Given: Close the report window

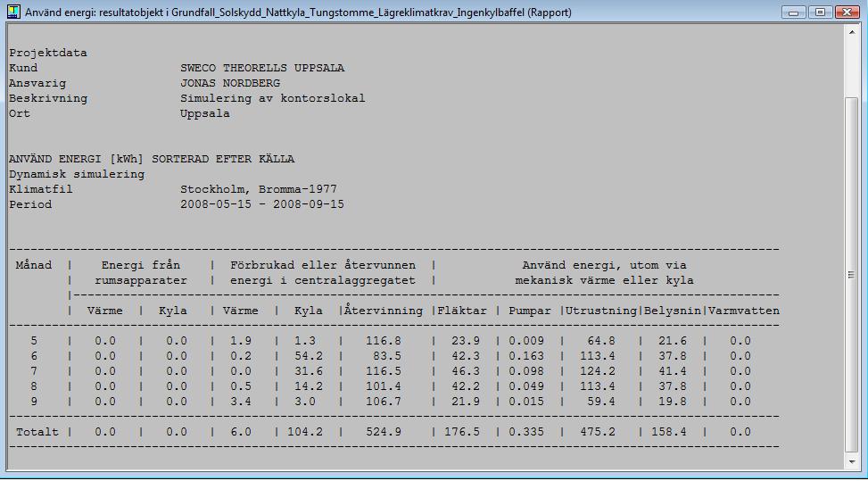Looking at the screenshot, I should pyautogui.click(x=847, y=12).
